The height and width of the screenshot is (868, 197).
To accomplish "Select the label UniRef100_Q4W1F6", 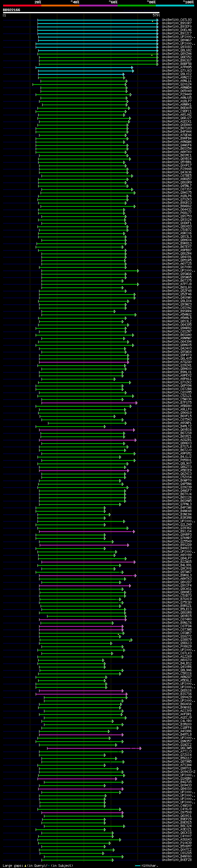I will [177, 145].
